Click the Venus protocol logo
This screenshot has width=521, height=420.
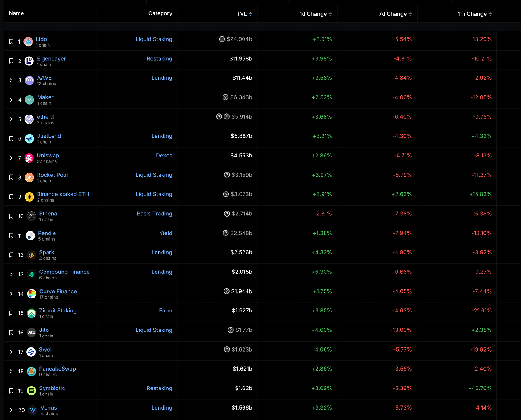[x=32, y=410]
